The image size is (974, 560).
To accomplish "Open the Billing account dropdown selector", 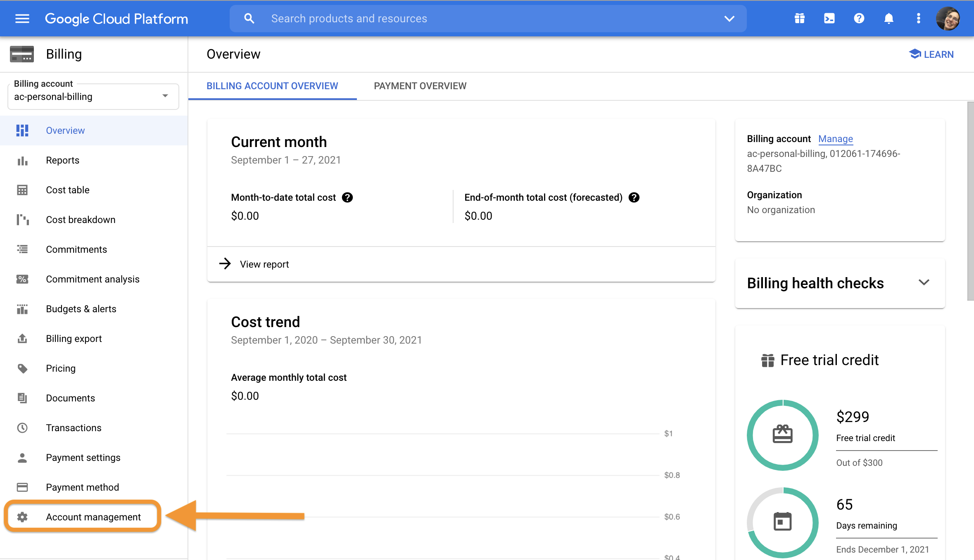I will (93, 97).
